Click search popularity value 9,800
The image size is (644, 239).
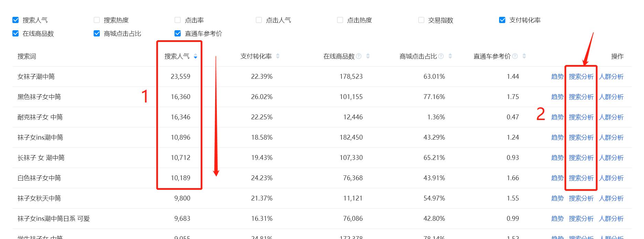point(182,198)
